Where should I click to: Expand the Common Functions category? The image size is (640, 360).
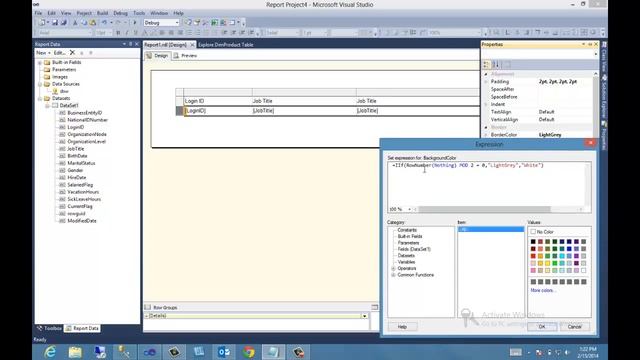[x=393, y=275]
